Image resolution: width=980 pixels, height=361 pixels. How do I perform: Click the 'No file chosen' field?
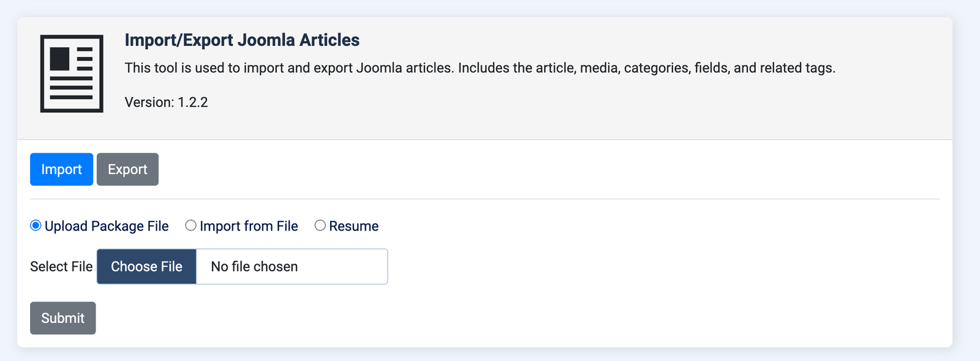292,267
